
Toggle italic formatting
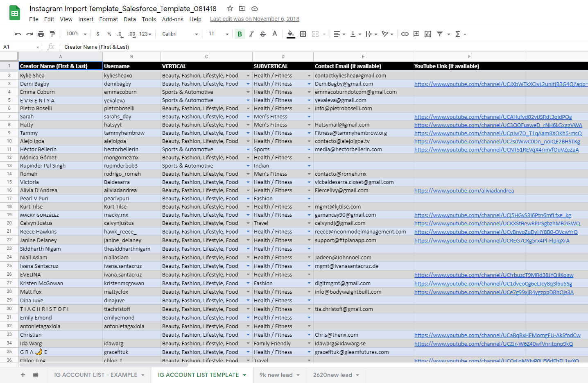(x=251, y=34)
